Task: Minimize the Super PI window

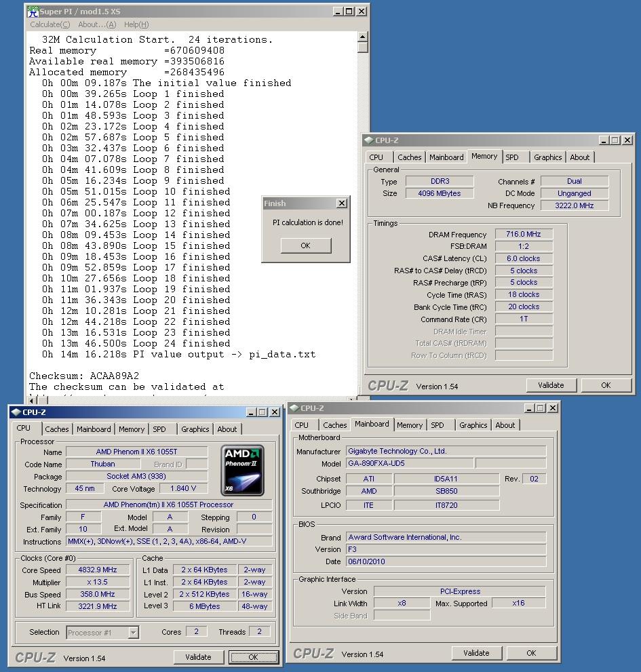Action: (338, 12)
